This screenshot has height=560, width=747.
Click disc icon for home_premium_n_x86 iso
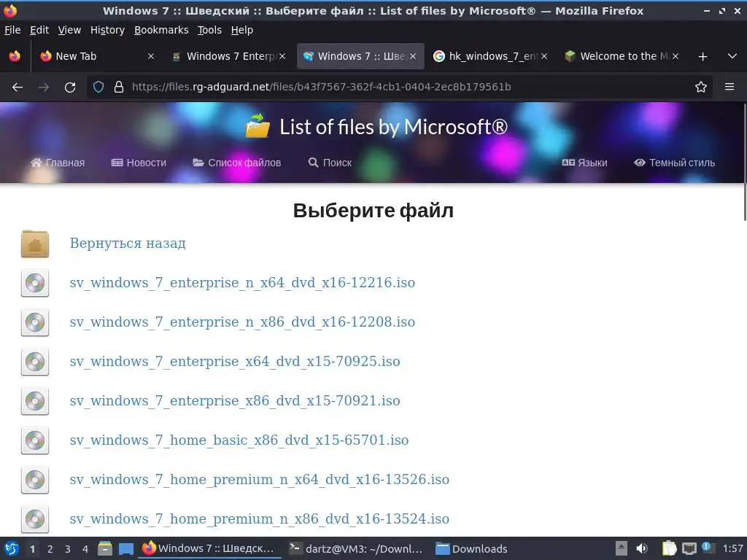[x=35, y=519]
